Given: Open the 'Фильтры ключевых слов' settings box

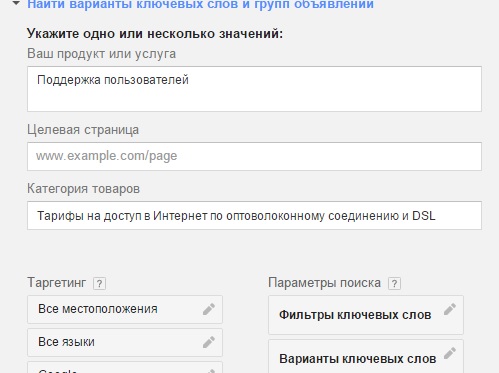Looking at the screenshot, I should click(366, 315).
